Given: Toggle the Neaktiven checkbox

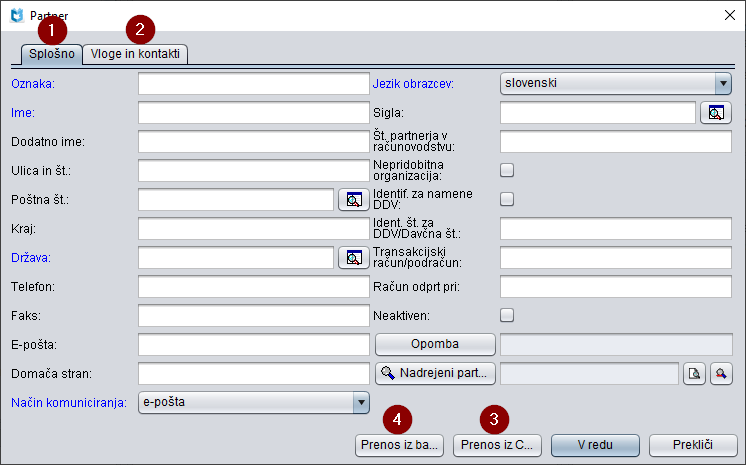Looking at the screenshot, I should click(x=507, y=315).
